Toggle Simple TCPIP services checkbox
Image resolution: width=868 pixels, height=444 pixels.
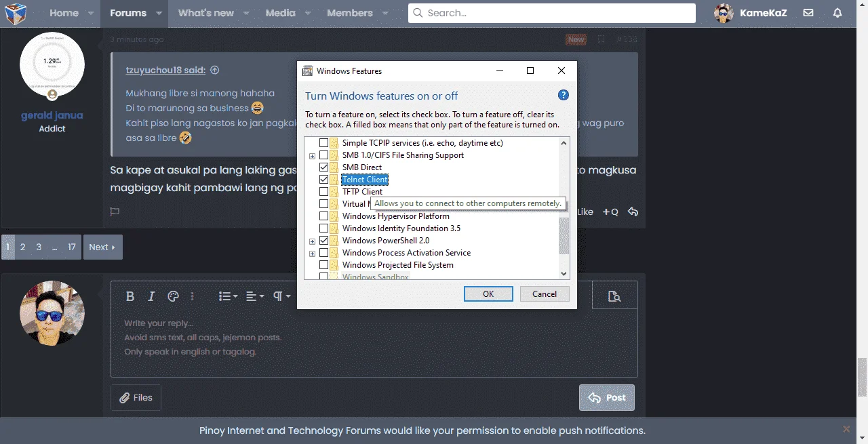[x=323, y=143]
